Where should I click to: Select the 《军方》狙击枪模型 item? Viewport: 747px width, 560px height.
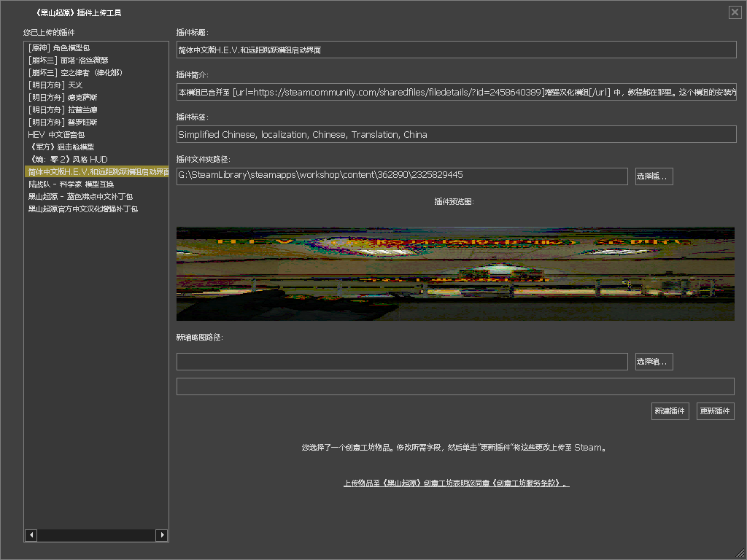pos(96,147)
